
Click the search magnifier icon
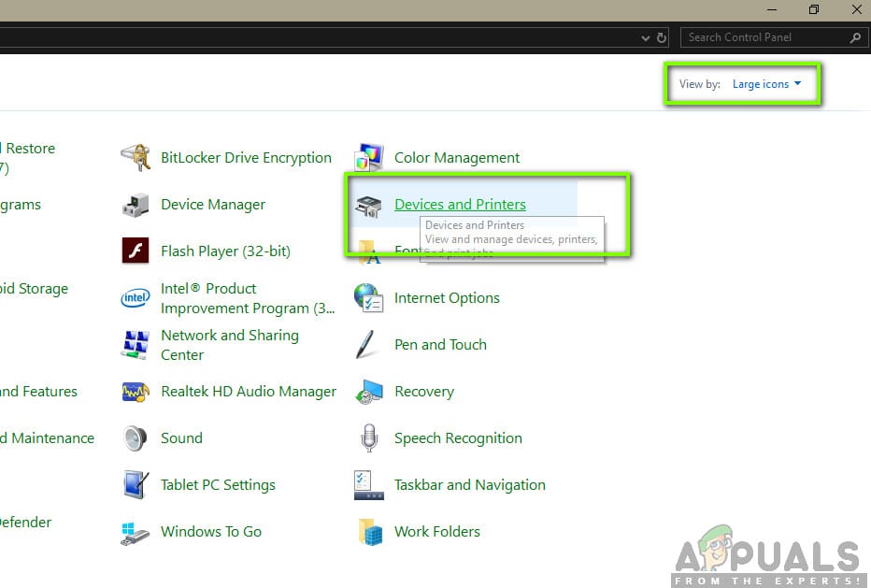click(x=855, y=37)
